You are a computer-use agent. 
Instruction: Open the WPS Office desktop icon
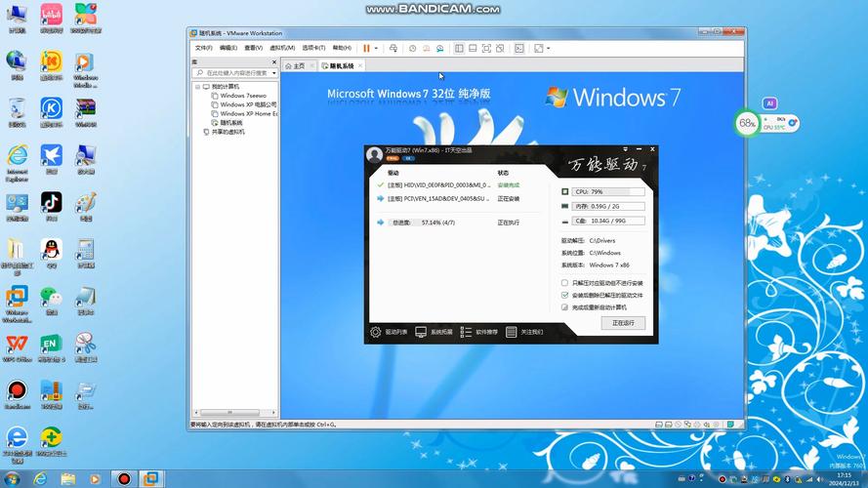coord(18,346)
